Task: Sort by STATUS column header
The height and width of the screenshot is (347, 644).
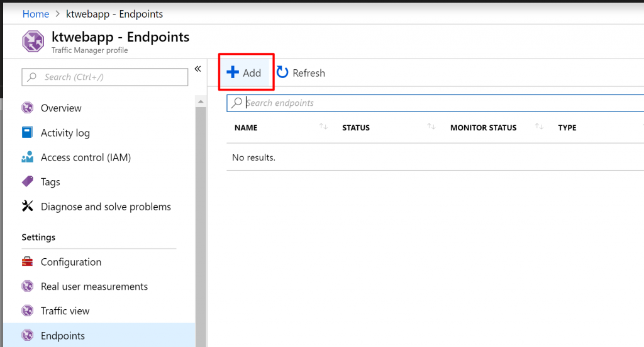Action: pos(356,128)
